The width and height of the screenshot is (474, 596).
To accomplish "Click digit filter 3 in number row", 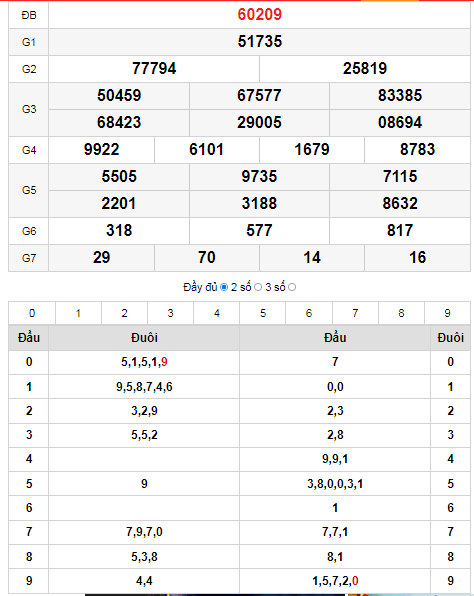I will point(170,313).
